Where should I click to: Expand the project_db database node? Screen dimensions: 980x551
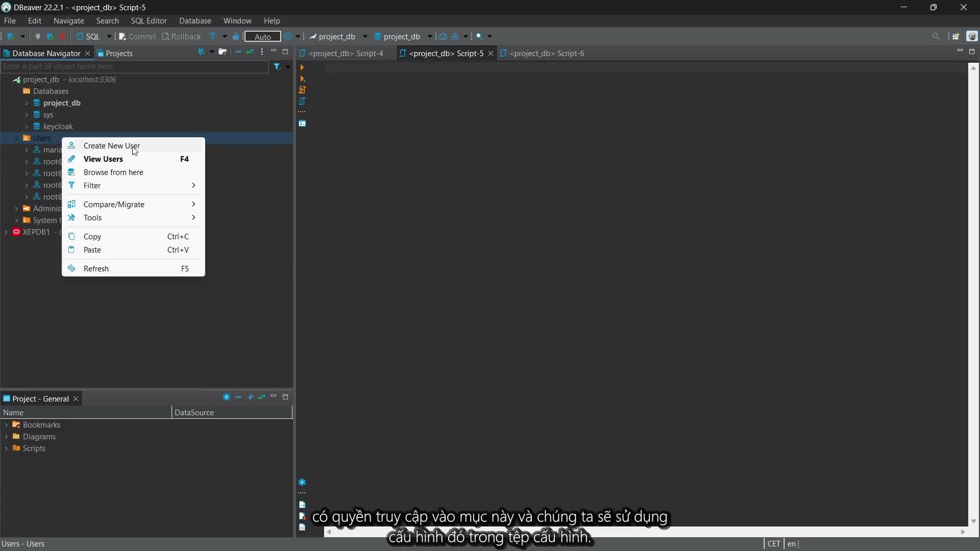[x=27, y=103]
